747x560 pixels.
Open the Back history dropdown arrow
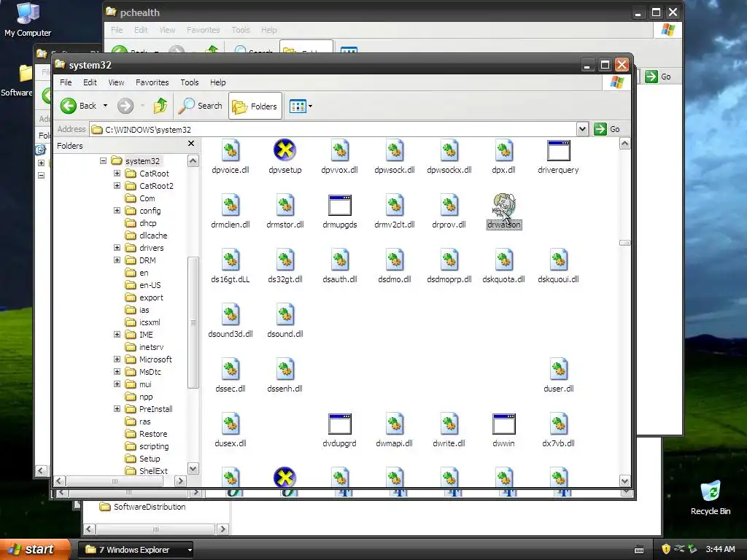pos(105,106)
